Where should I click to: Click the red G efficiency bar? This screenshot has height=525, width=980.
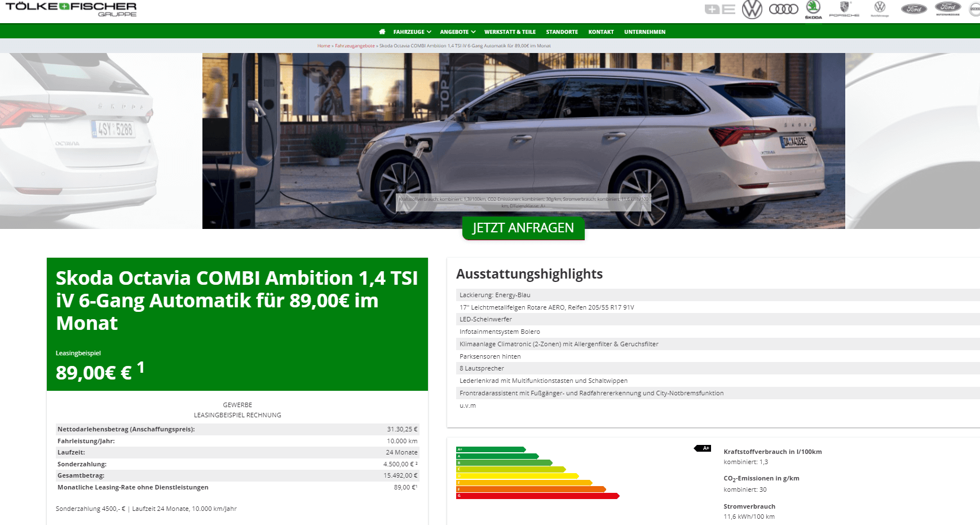pos(538,496)
